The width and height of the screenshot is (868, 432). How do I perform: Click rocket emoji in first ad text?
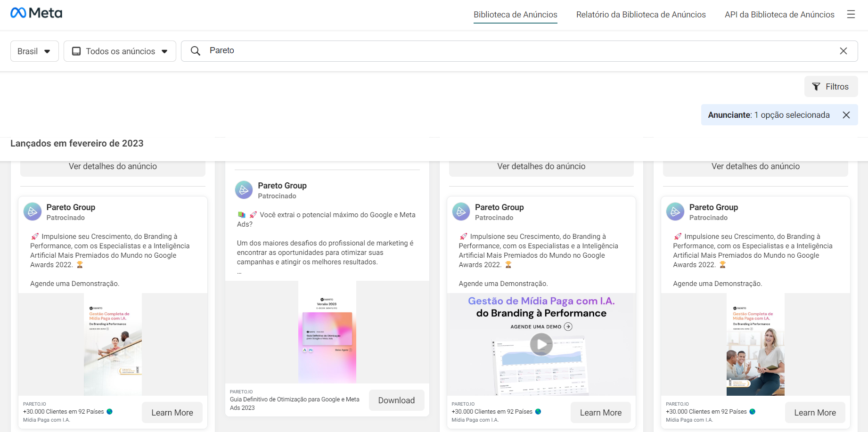point(35,236)
